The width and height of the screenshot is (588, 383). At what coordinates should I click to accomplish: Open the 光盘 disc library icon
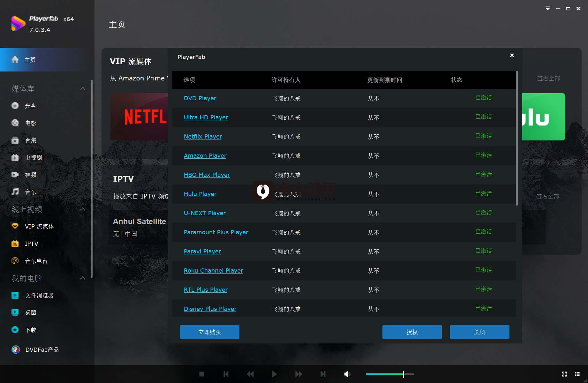15,106
